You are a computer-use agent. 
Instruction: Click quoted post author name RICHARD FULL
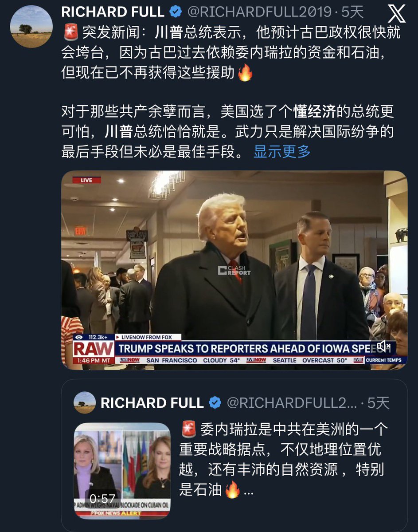pos(152,403)
